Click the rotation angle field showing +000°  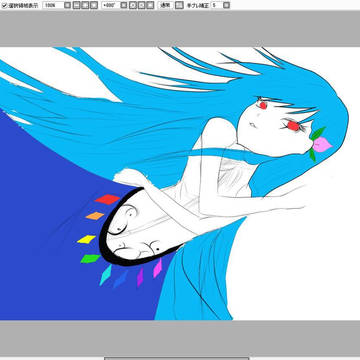point(110,5)
